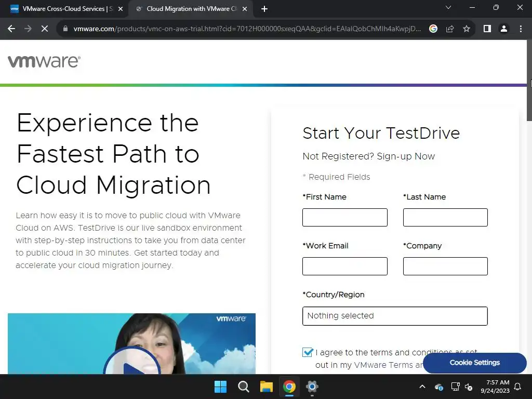
Task: Focus the Company field
Action: [x=445, y=267]
